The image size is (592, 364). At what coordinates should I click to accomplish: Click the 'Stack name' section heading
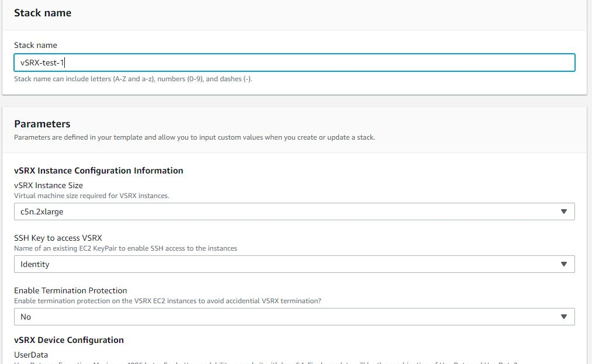(43, 13)
